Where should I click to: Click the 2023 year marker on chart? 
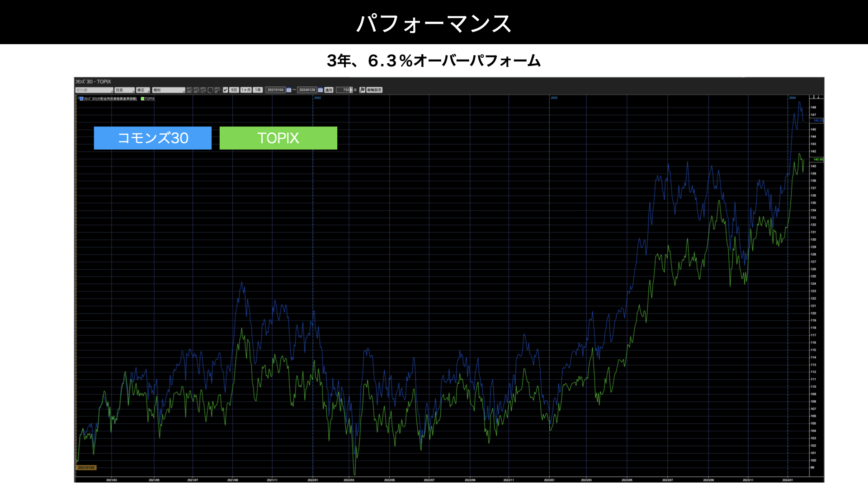(554, 98)
